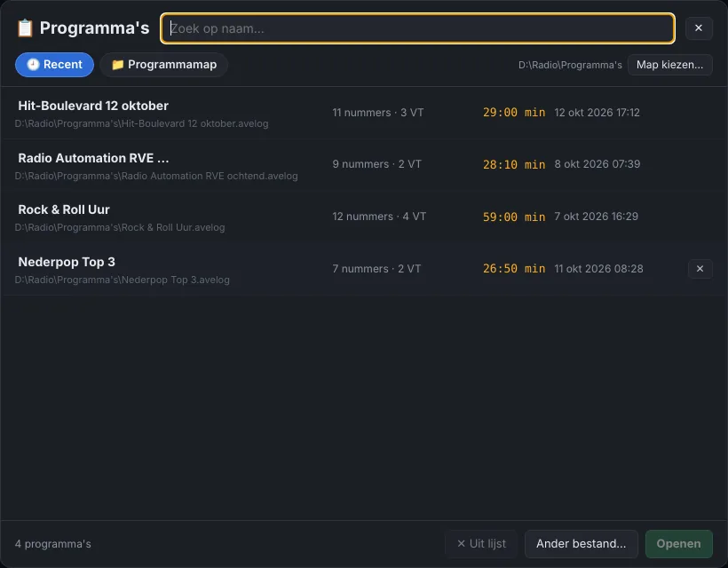Screen dimensions: 728x568
Task: Click the 'Uit lijst' button
Action: [x=481, y=543]
